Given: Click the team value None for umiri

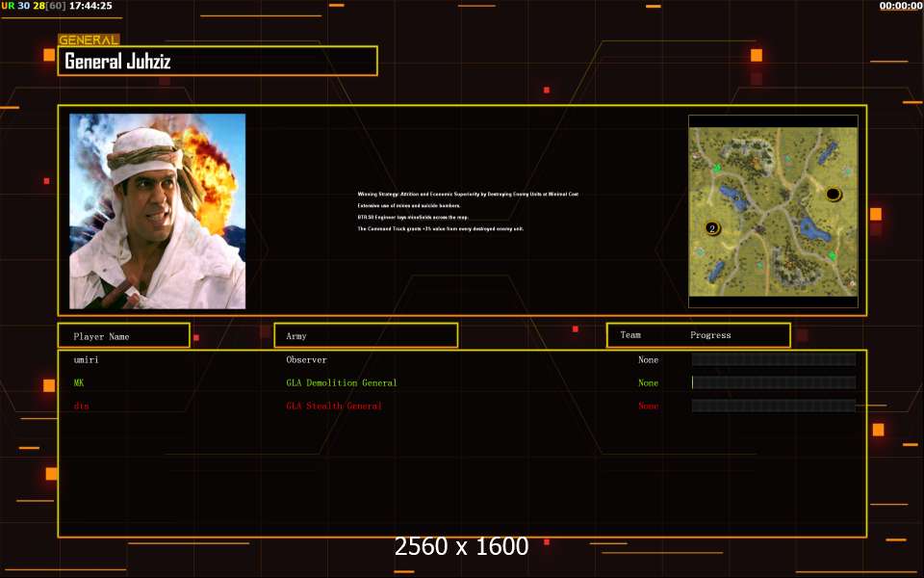Looking at the screenshot, I should coord(648,359).
